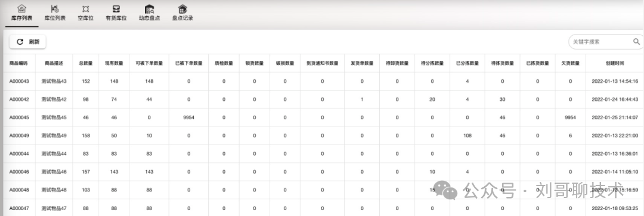Select product code A000044
The image size is (644, 216).
tap(19, 153)
